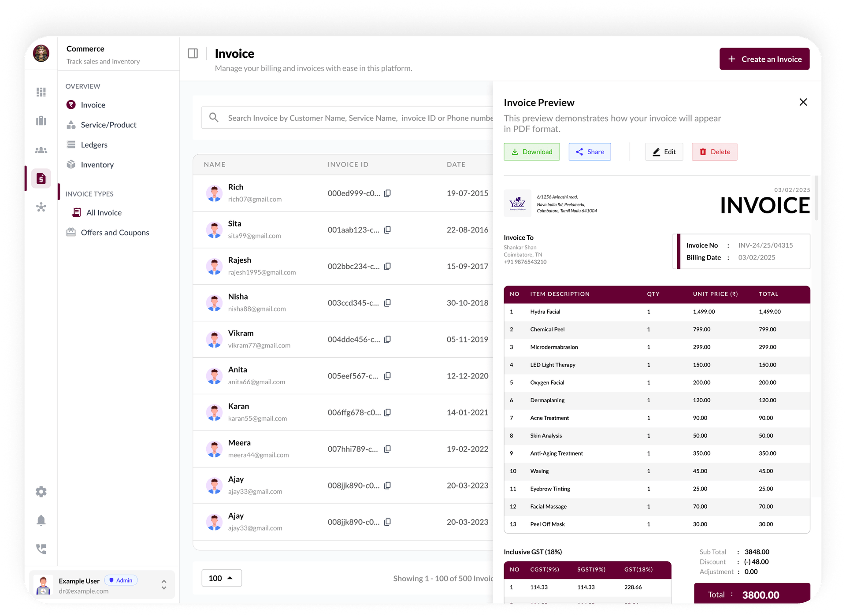
Task: Copy Rich's invoice ID with the copy icon
Action: point(387,193)
